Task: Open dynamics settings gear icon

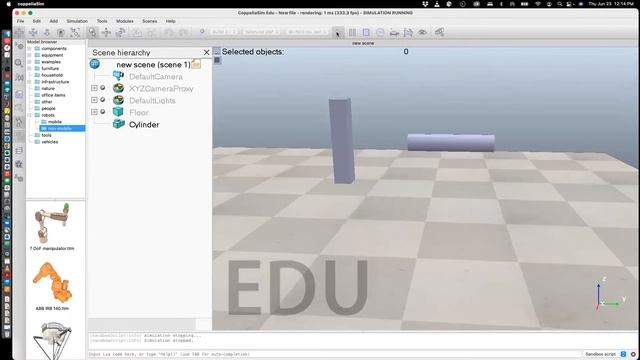Action: pos(202,31)
